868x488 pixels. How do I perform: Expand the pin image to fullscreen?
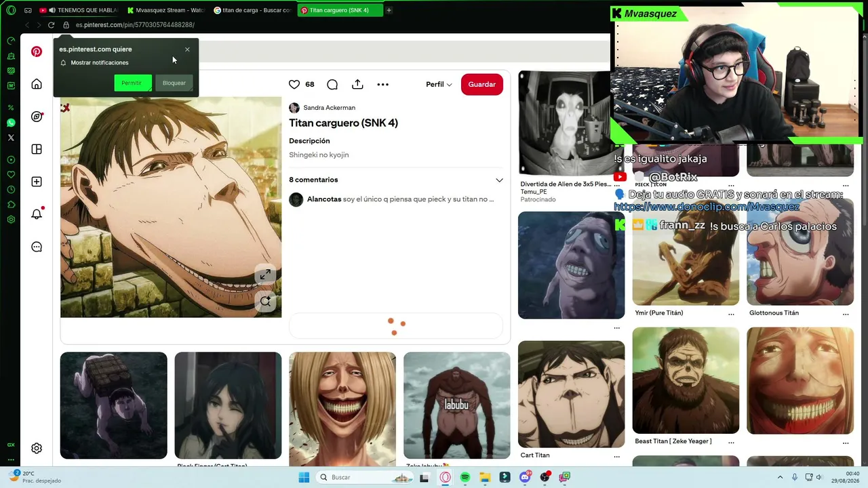click(x=265, y=274)
